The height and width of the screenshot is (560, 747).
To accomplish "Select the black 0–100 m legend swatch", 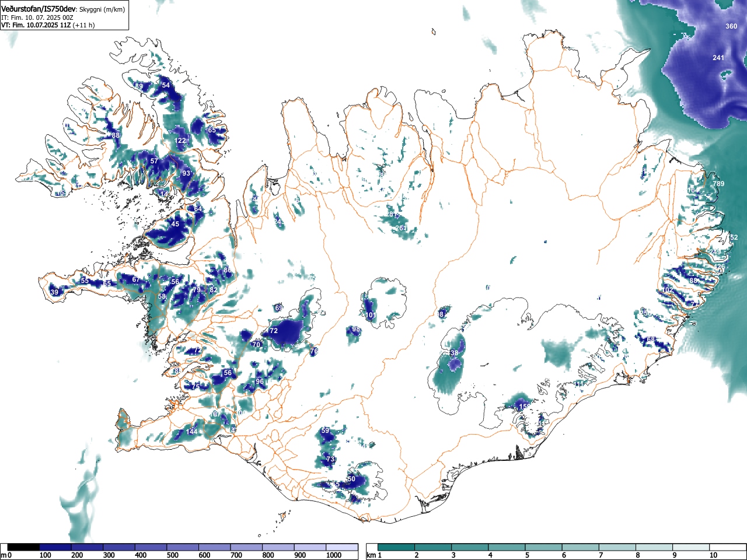I will (24, 547).
